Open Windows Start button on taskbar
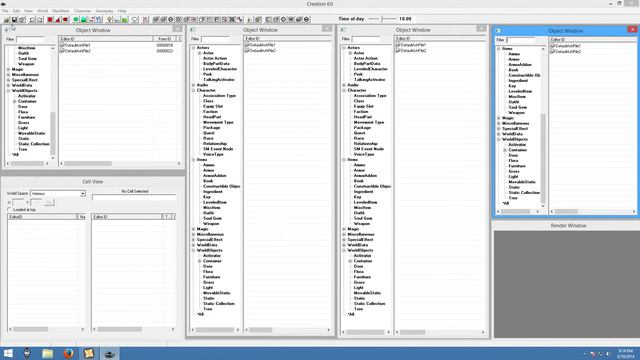This screenshot has height=360, width=640. pyautogui.click(x=8, y=353)
